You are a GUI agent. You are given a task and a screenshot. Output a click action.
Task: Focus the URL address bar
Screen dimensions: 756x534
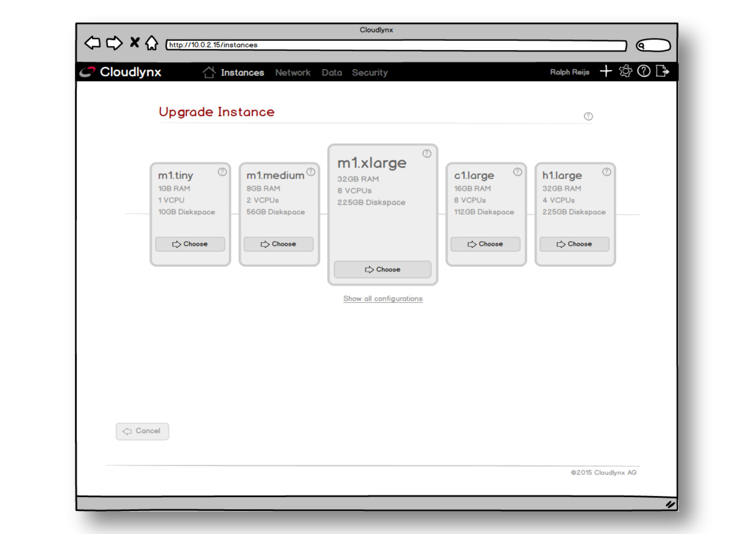(396, 45)
